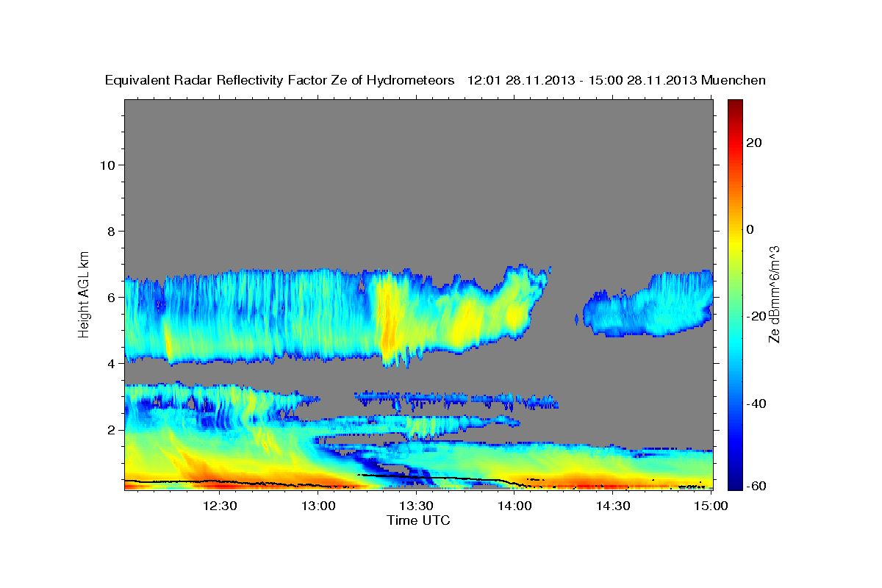
Task: Click the colorbar tick label '-40'
Action: tap(755, 403)
